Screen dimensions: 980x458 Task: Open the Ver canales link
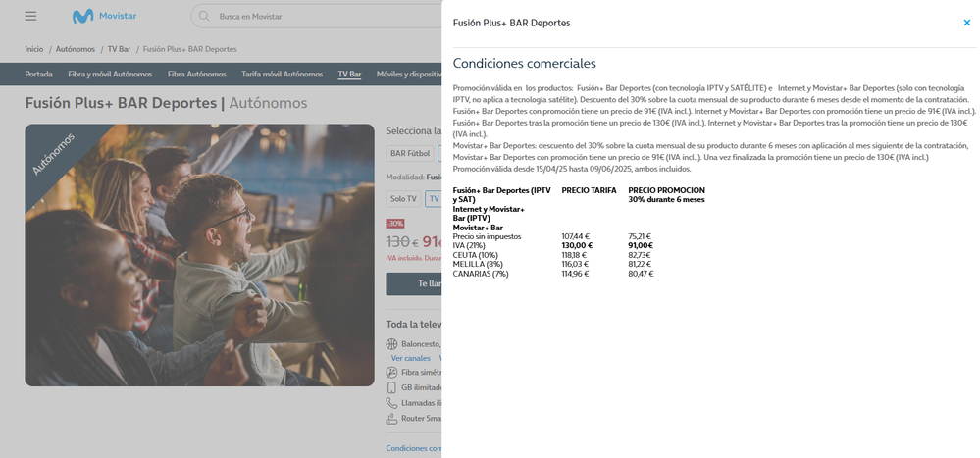411,358
